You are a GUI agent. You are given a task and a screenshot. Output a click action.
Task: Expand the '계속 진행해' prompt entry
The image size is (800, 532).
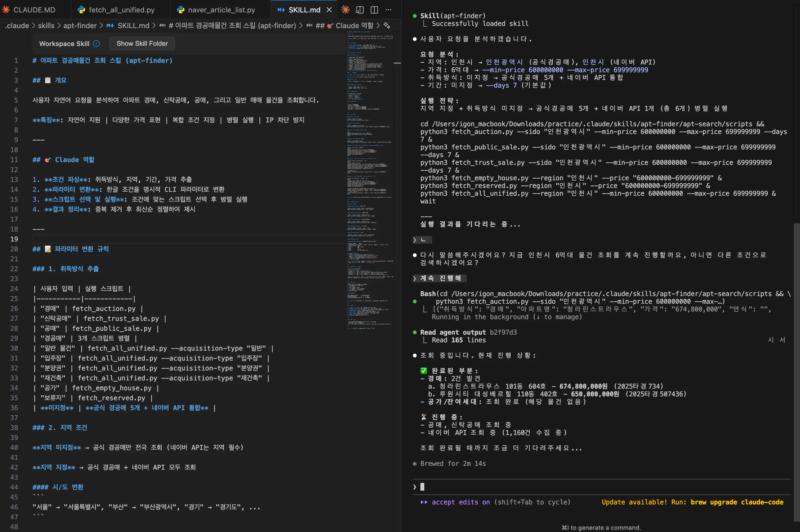(x=415, y=278)
